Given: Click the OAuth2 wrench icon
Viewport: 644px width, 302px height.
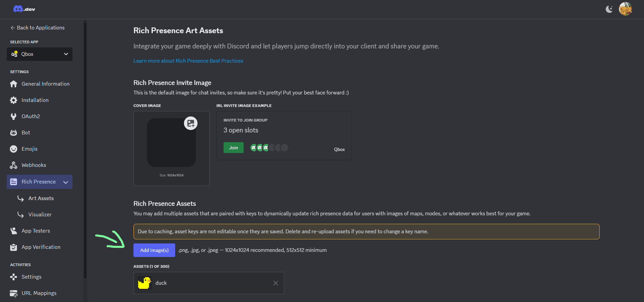Looking at the screenshot, I should click(14, 116).
